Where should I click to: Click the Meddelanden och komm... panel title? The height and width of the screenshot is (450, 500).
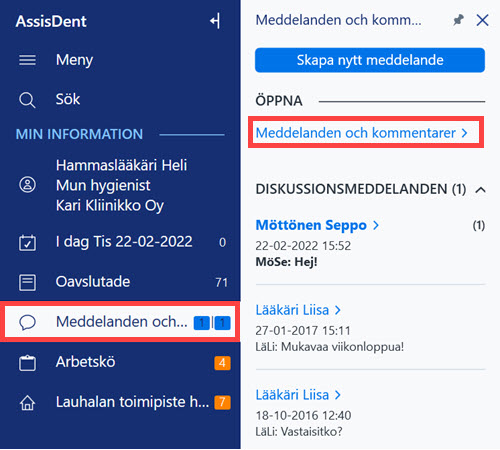(x=338, y=20)
